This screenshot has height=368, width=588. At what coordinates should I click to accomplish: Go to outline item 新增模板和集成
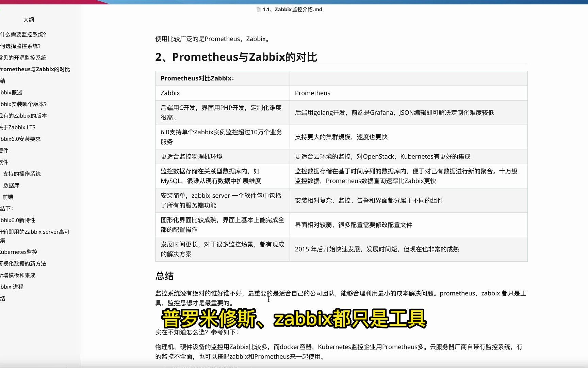pyautogui.click(x=17, y=275)
